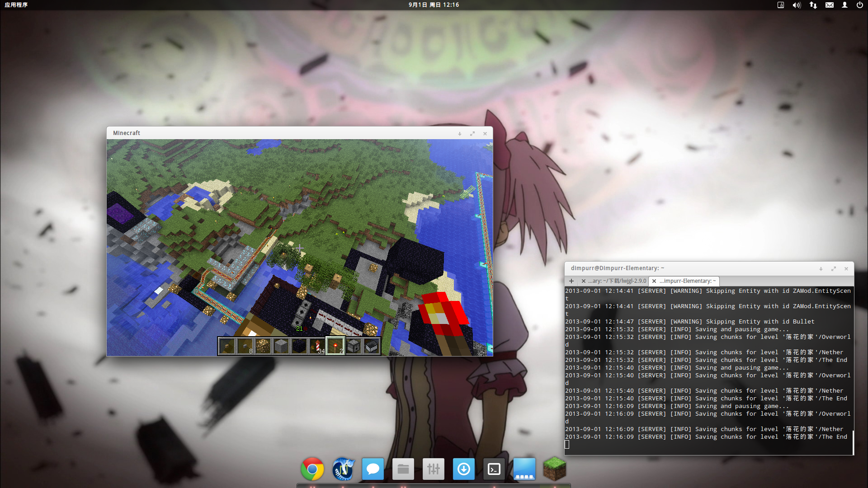Select the glowstone block hotbar slot
The height and width of the screenshot is (488, 868).
pos(263,347)
